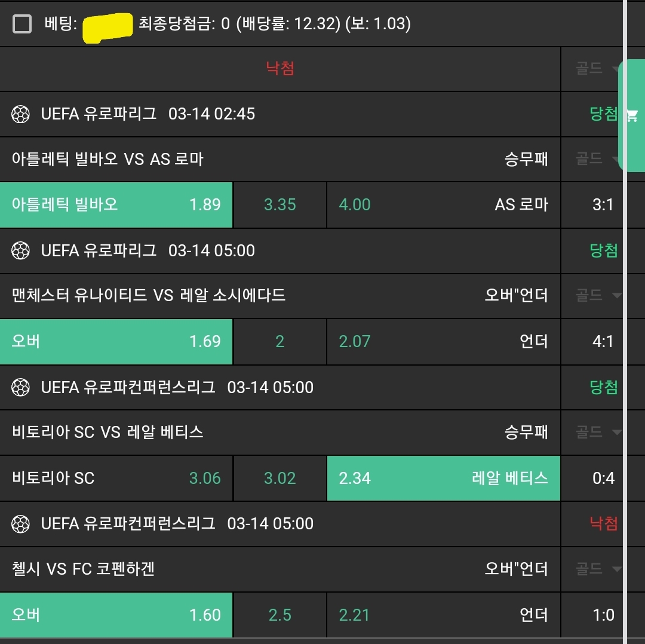Click soccer ball icon for Chelsea match
645x644 pixels.
(21, 524)
